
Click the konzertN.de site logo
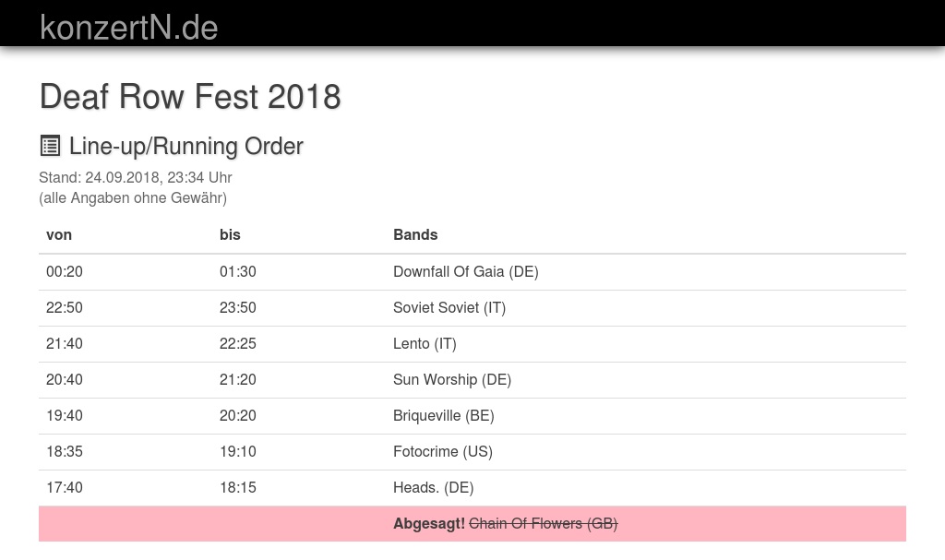128,27
